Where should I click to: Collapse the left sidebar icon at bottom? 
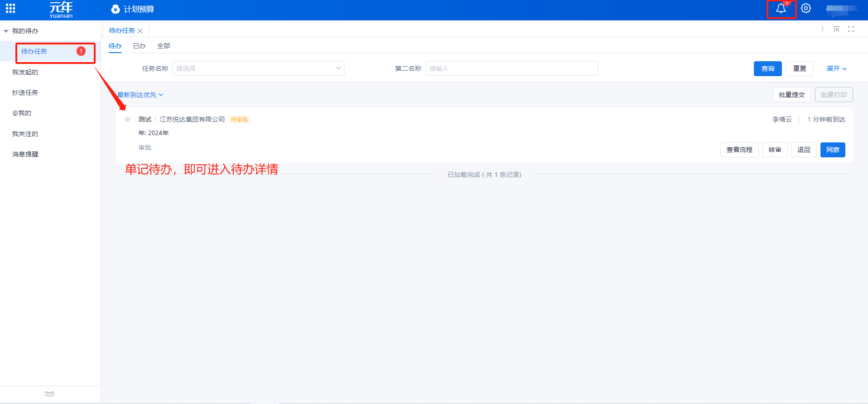click(x=50, y=394)
